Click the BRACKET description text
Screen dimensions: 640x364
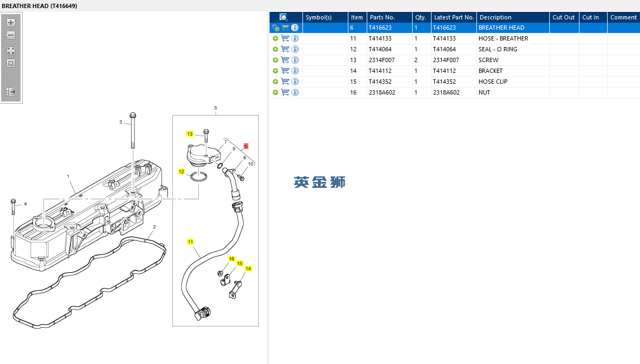click(x=490, y=71)
